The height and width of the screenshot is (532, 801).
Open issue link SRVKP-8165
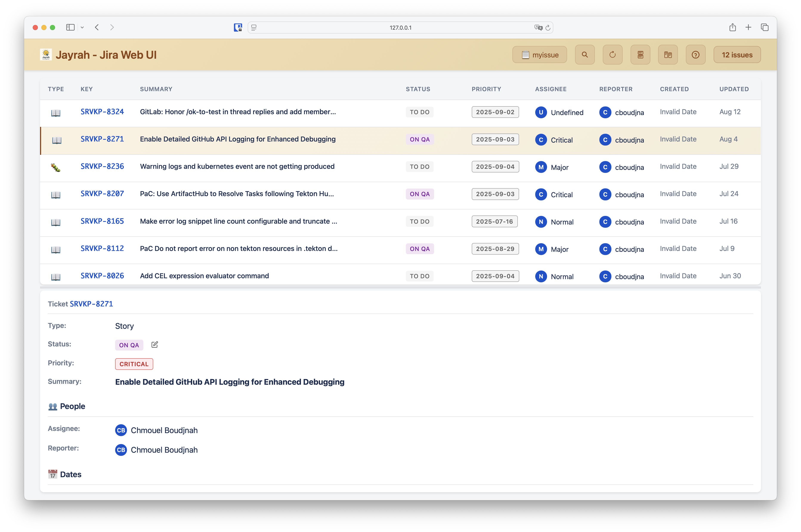(x=102, y=221)
